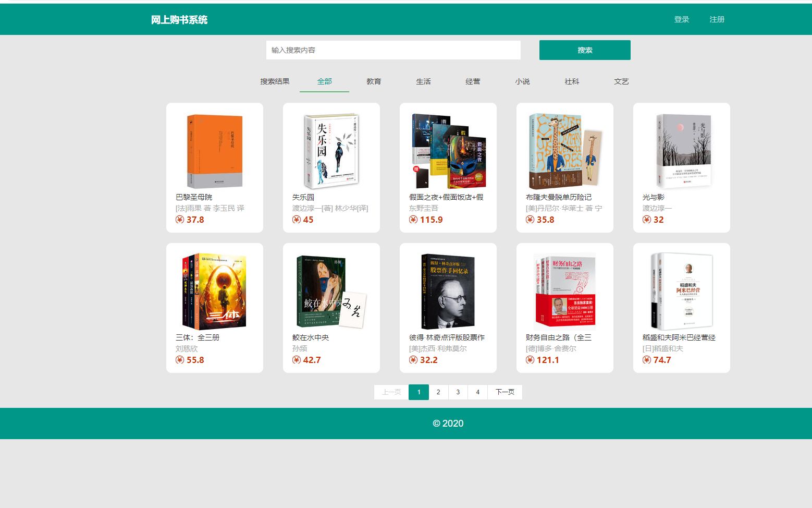
Task: Open the 注册 registration page
Action: (x=717, y=19)
